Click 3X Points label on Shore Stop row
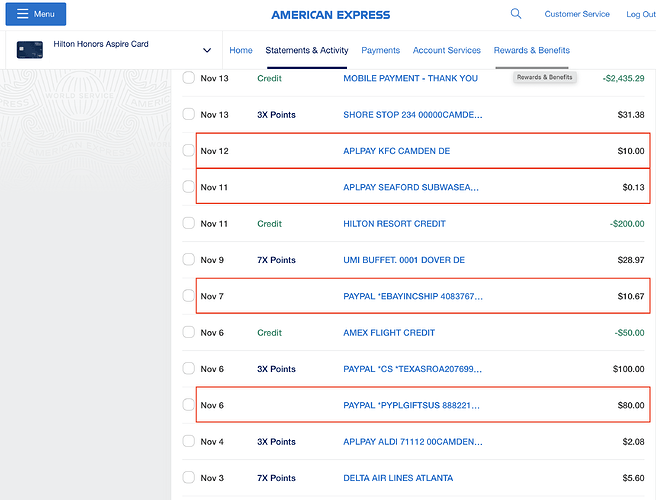656x500 pixels. tap(276, 115)
